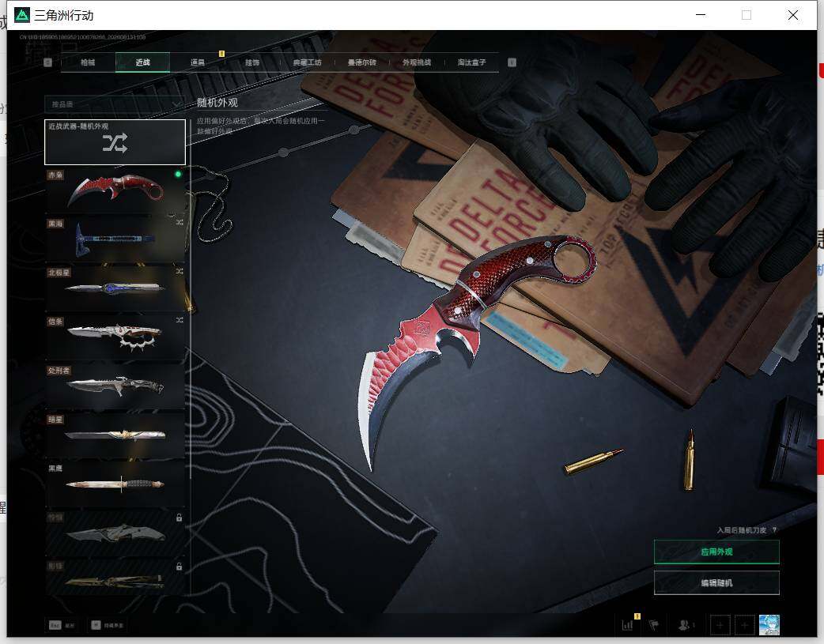
Task: Open the player avatar in bottom corner
Action: pyautogui.click(x=769, y=625)
